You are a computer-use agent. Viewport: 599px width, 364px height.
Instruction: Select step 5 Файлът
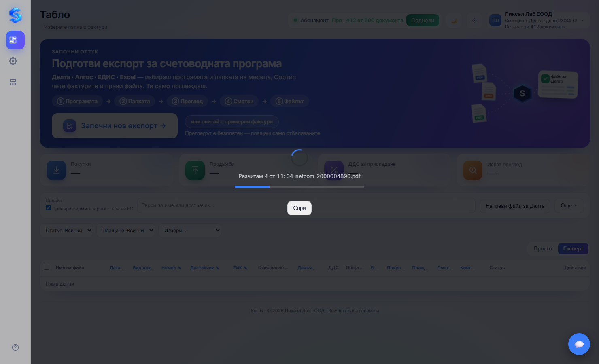(x=290, y=101)
